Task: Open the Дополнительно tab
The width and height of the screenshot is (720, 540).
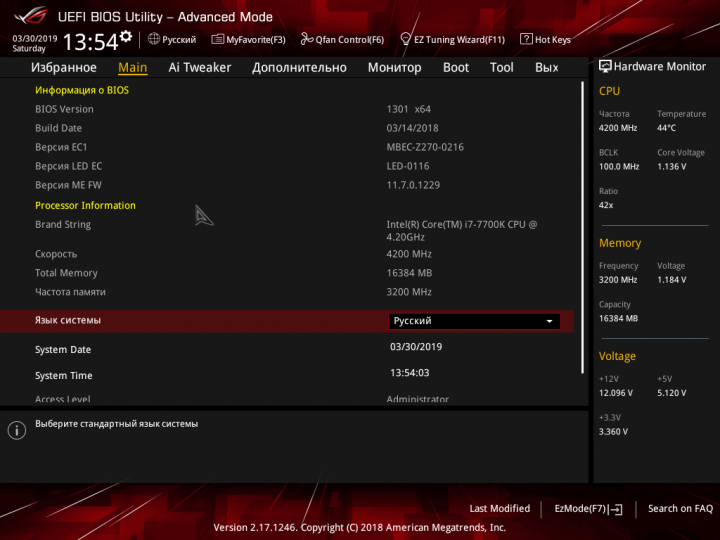Action: coord(299,68)
